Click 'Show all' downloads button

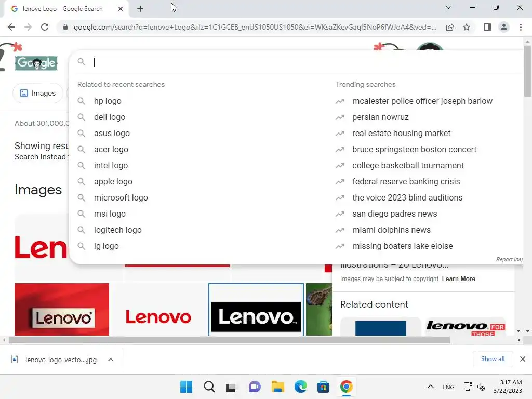[493, 359]
